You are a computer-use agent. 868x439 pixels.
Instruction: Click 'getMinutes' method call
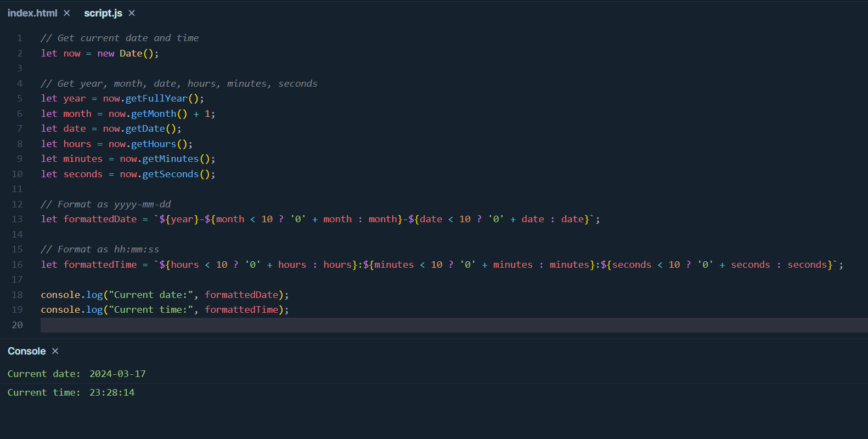pyautogui.click(x=171, y=159)
